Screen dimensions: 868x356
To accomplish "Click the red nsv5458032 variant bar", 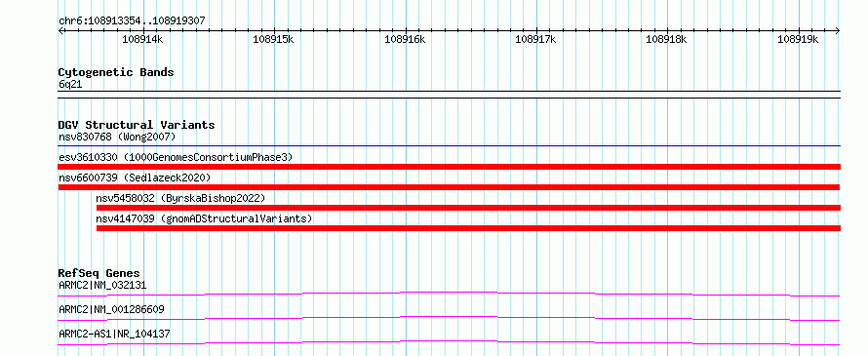I will click(x=468, y=208).
